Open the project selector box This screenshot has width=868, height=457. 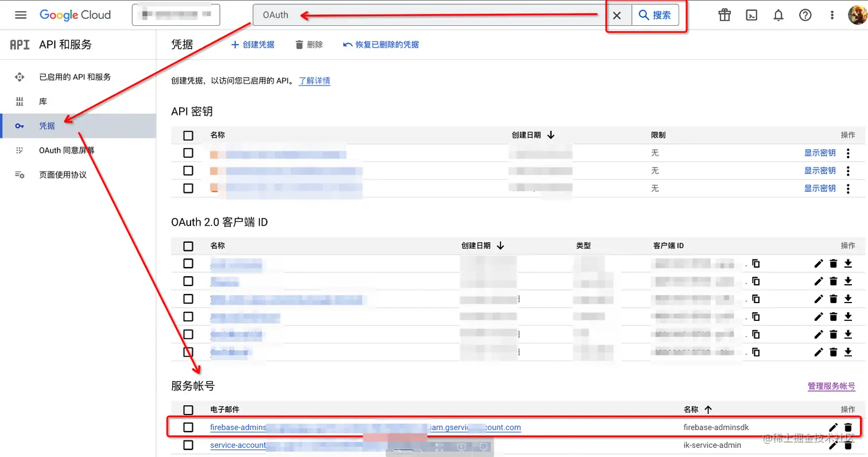pyautogui.click(x=176, y=15)
